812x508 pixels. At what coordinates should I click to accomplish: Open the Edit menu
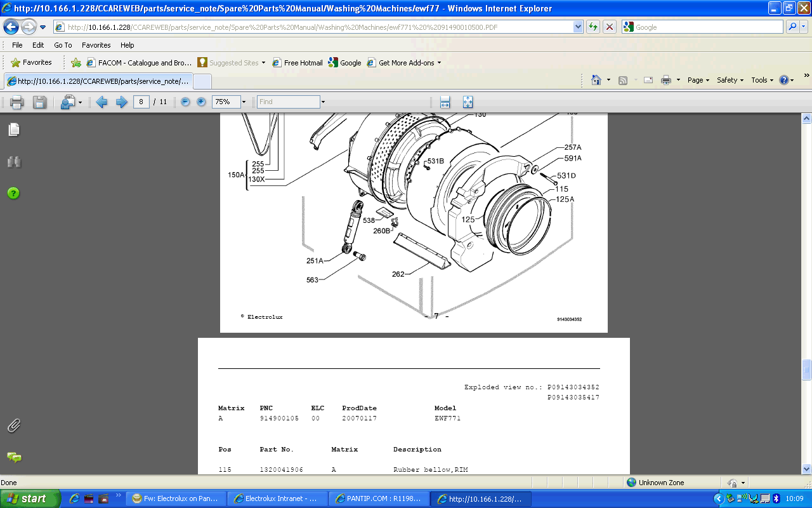coord(38,45)
